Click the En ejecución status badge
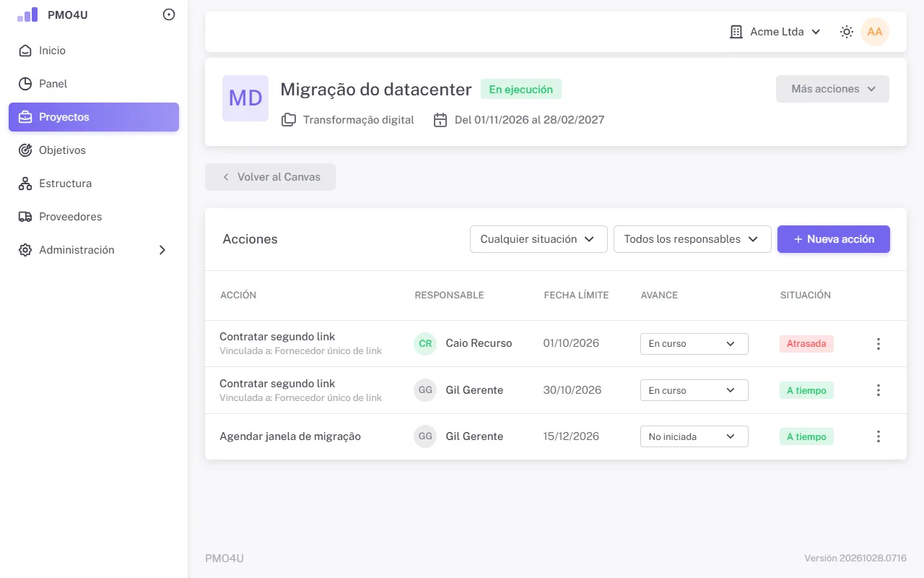Screen dimensions: 924x578 [521, 90]
